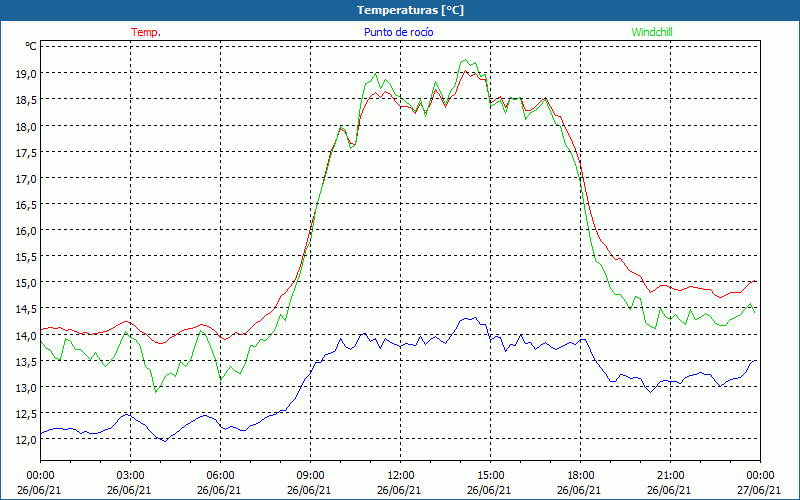Click the 18:00 time axis label
Screen dimensions: 800x500
click(581, 475)
